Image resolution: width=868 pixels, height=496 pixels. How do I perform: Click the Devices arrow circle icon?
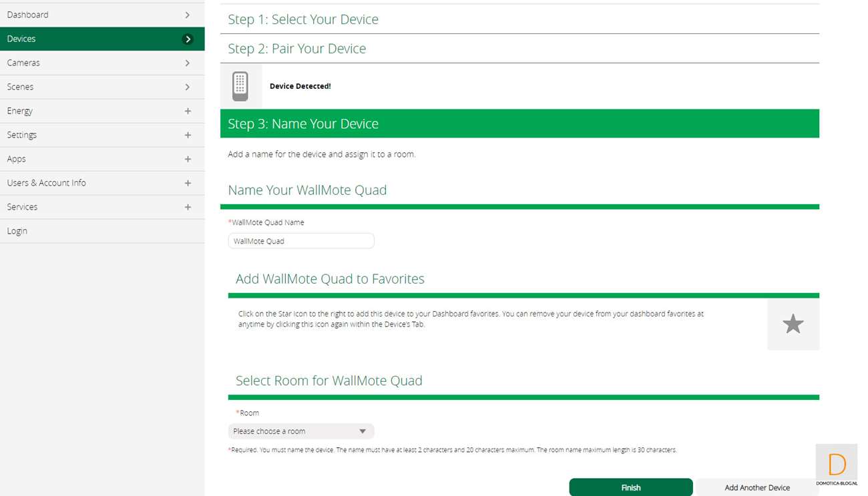[x=188, y=39]
